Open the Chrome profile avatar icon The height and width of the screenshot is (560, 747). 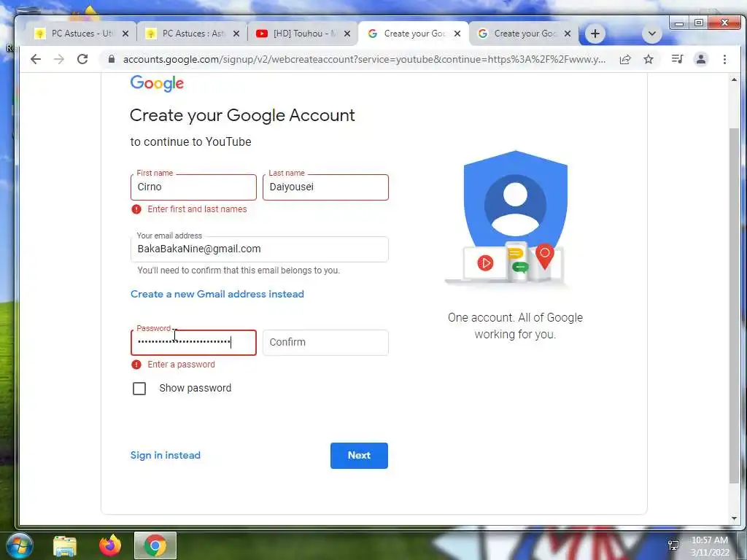tap(701, 59)
